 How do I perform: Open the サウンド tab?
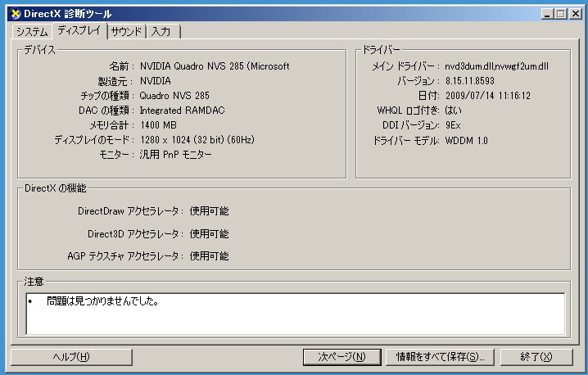tap(127, 31)
